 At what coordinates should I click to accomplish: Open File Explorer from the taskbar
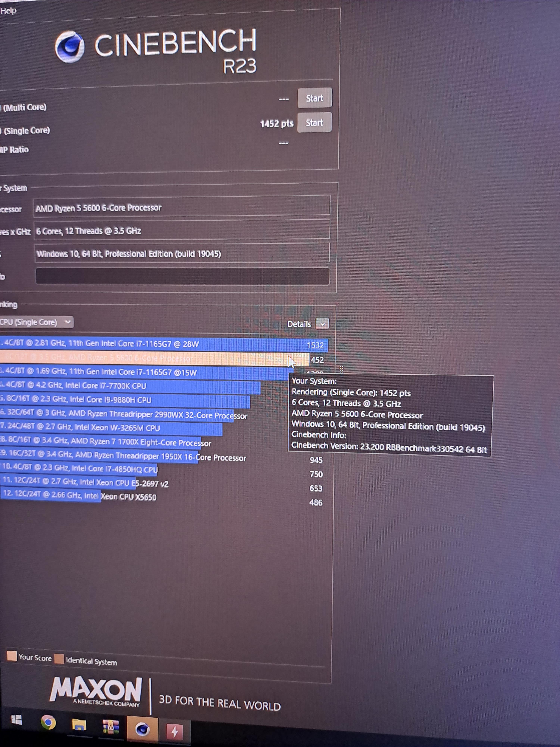tap(79, 725)
